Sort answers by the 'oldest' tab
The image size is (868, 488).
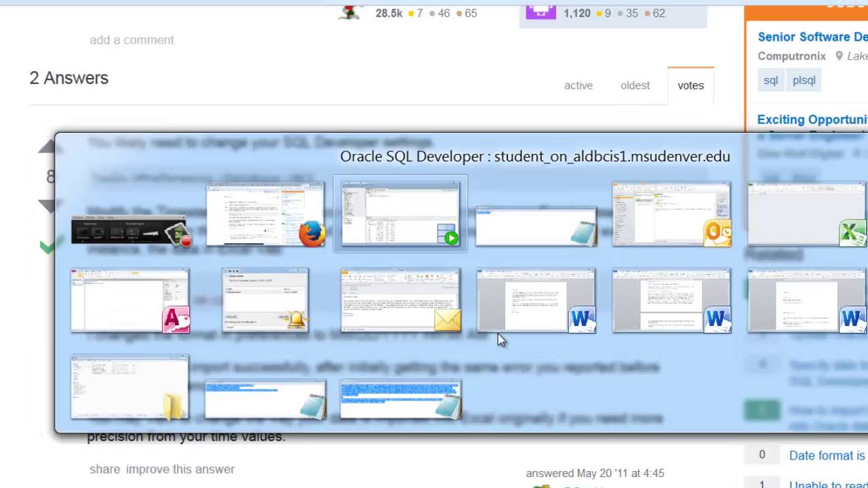tap(635, 85)
